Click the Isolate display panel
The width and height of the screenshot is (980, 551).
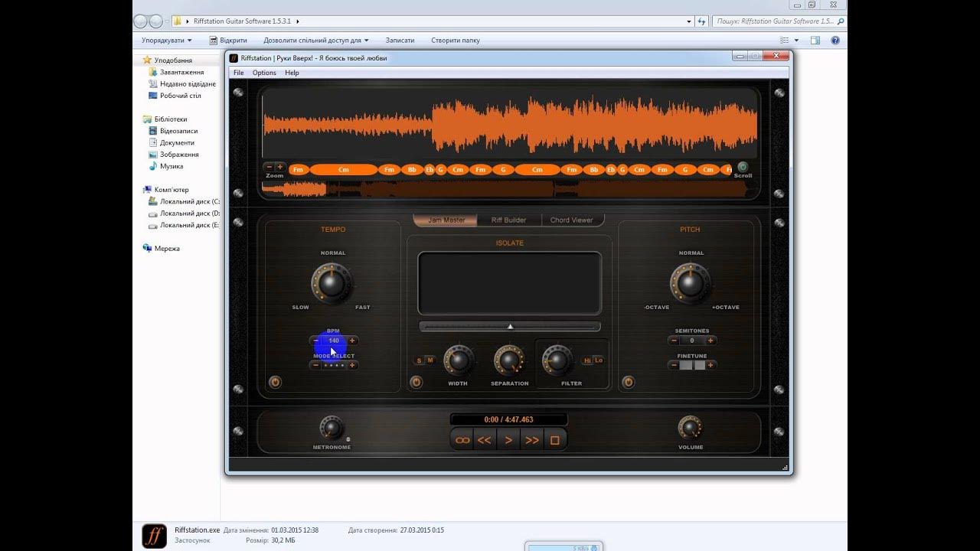pos(509,283)
